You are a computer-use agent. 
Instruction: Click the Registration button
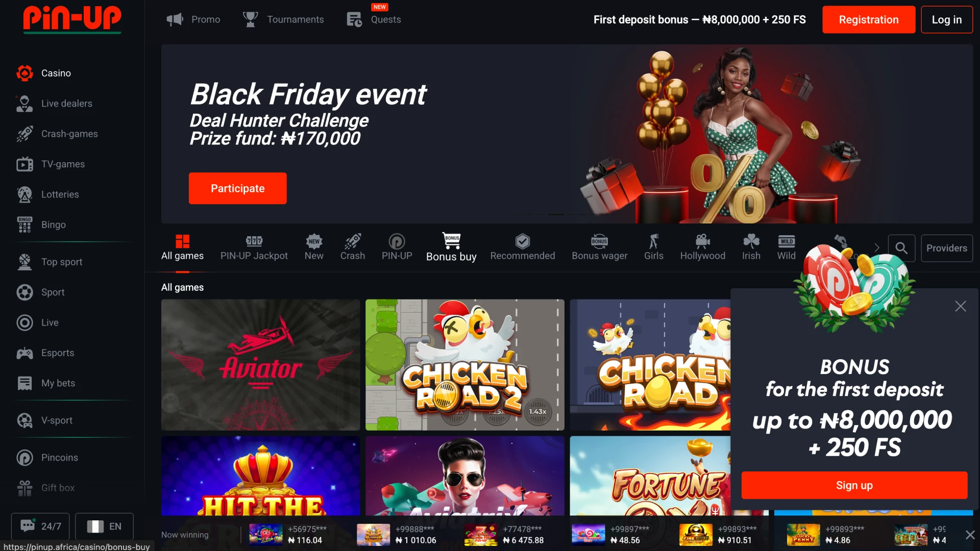(868, 19)
